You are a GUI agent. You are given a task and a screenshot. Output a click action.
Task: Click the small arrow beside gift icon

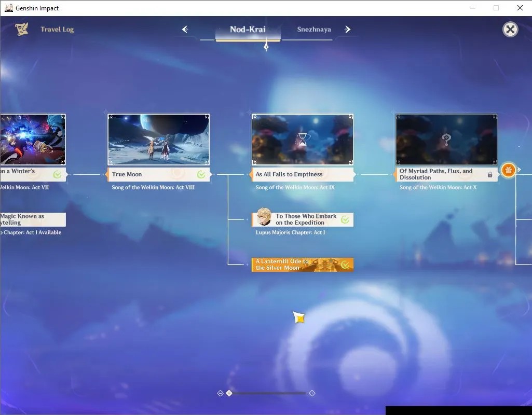(519, 170)
